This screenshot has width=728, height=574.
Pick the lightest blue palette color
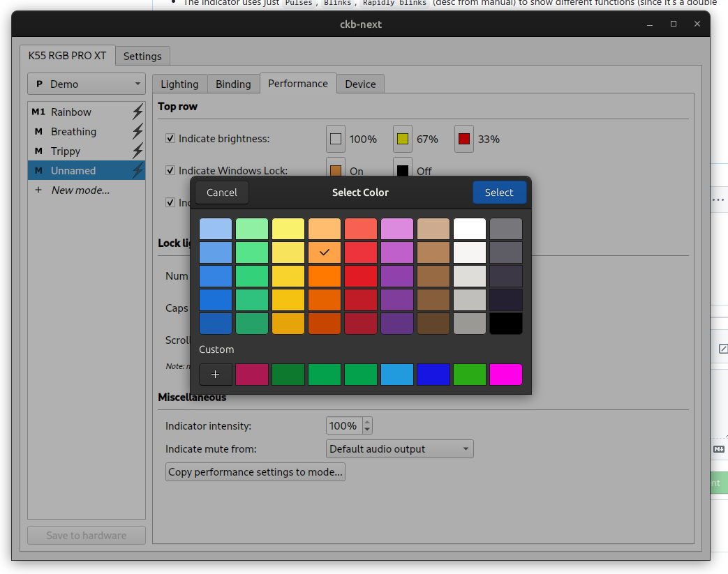click(216, 229)
